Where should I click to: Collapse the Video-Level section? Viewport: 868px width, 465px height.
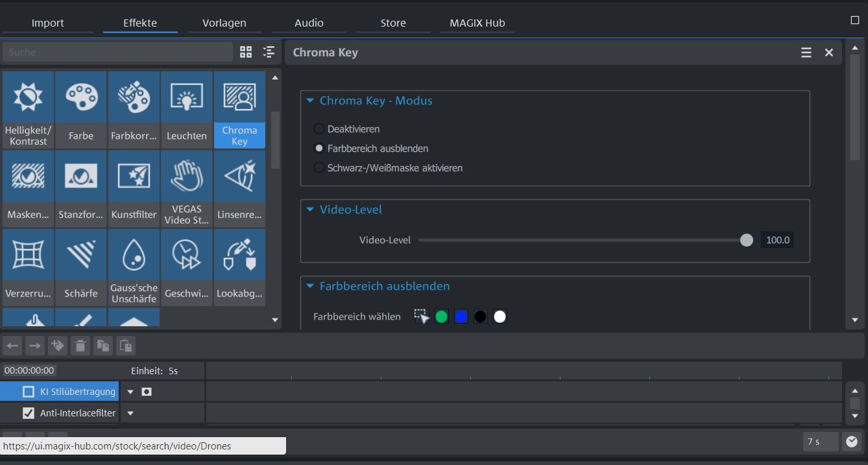310,209
